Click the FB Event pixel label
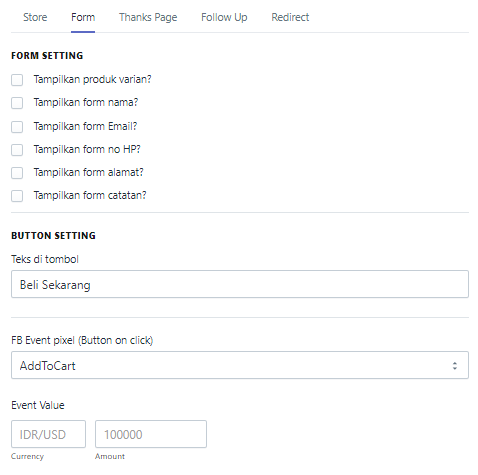 click(82, 340)
